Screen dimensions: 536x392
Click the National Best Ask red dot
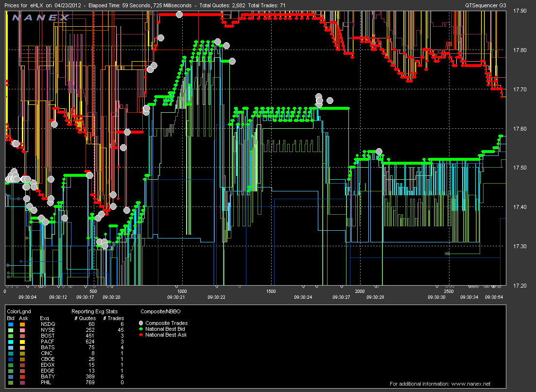tap(141, 335)
